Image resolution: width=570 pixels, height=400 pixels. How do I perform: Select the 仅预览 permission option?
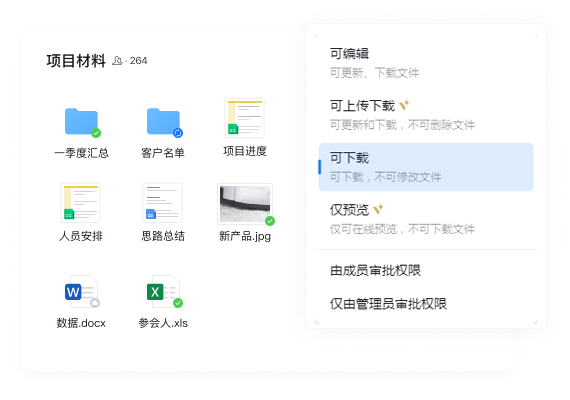pyautogui.click(x=426, y=219)
